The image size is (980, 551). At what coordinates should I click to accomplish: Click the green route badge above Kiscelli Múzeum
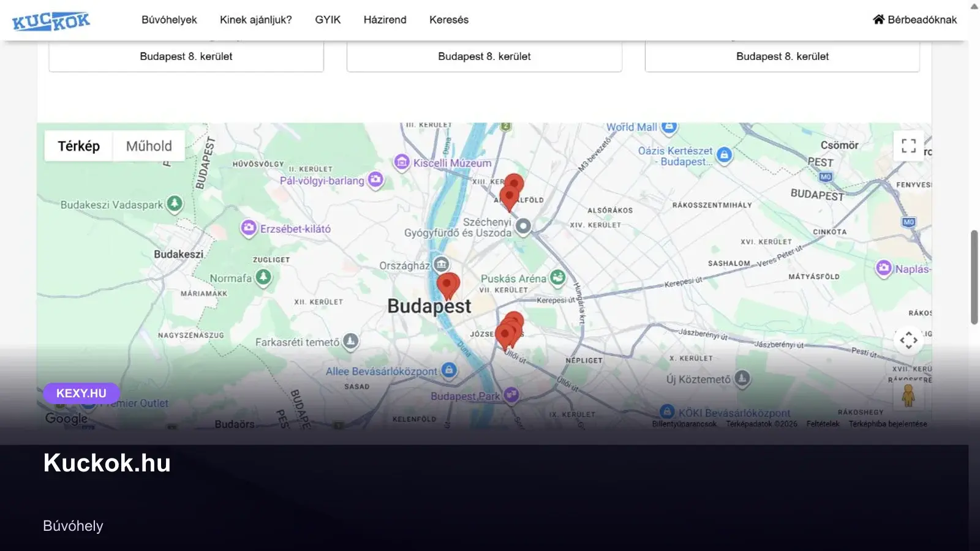point(505,126)
